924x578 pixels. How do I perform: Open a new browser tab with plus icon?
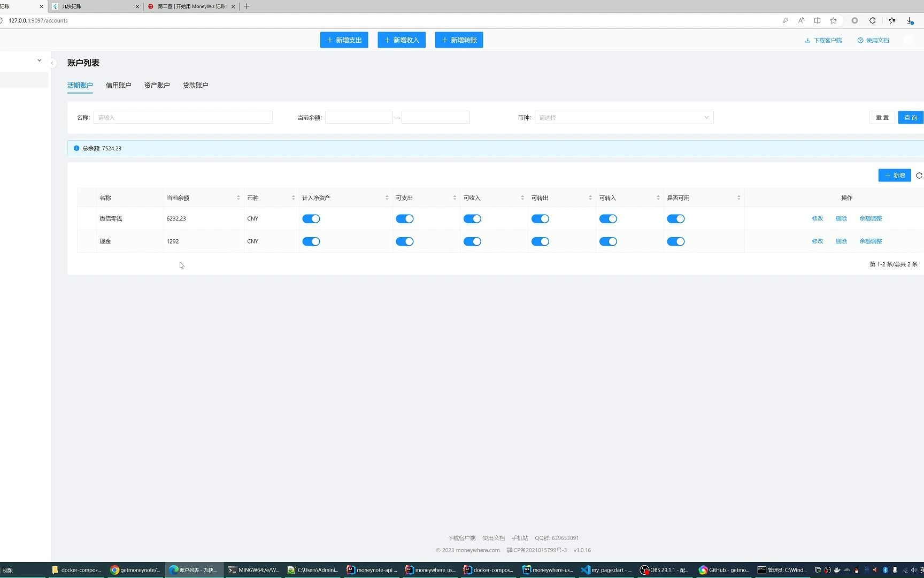pyautogui.click(x=247, y=6)
